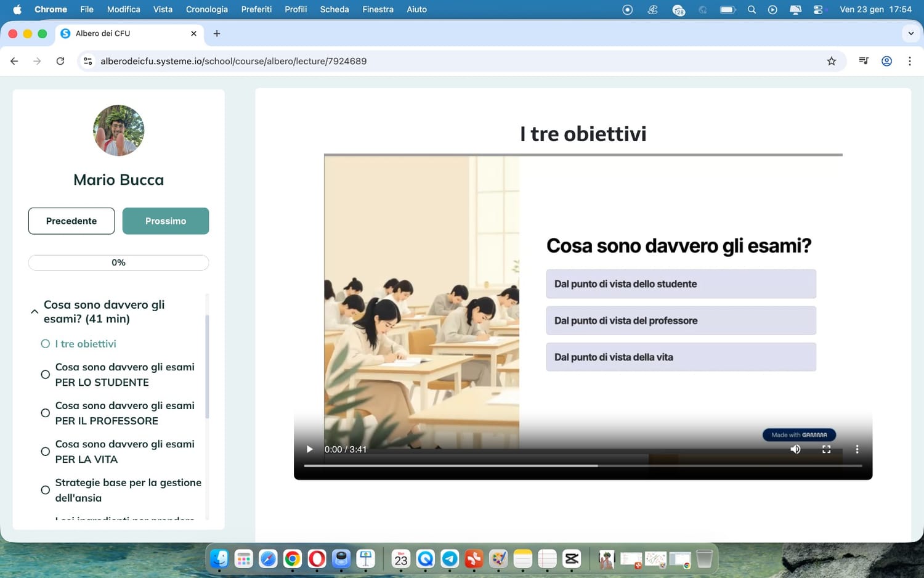Open a new tab with the plus button
Viewport: 924px width, 578px height.
(x=217, y=33)
